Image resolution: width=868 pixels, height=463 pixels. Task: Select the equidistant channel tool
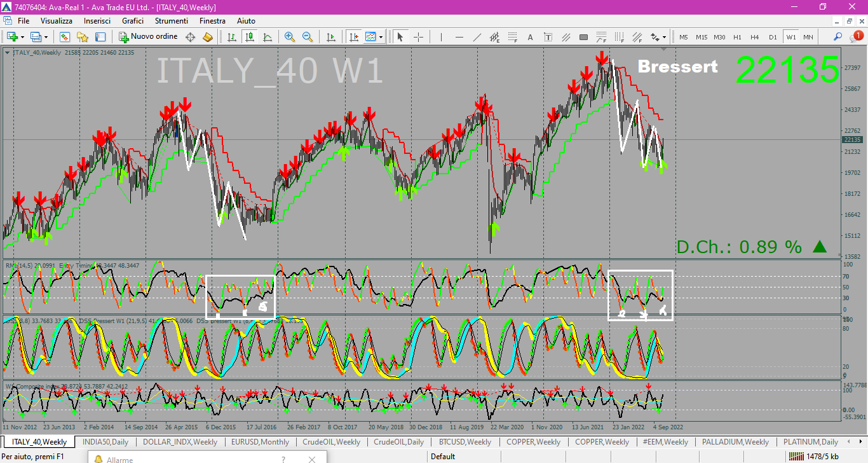495,37
